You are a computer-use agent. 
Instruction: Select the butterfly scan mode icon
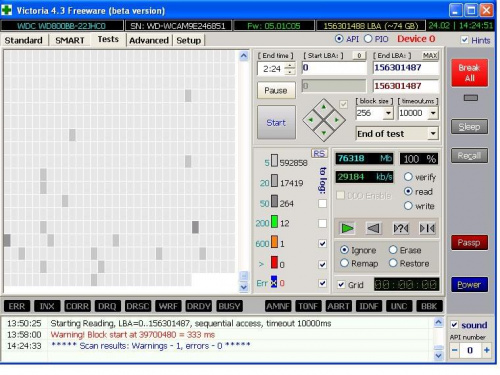point(427,229)
